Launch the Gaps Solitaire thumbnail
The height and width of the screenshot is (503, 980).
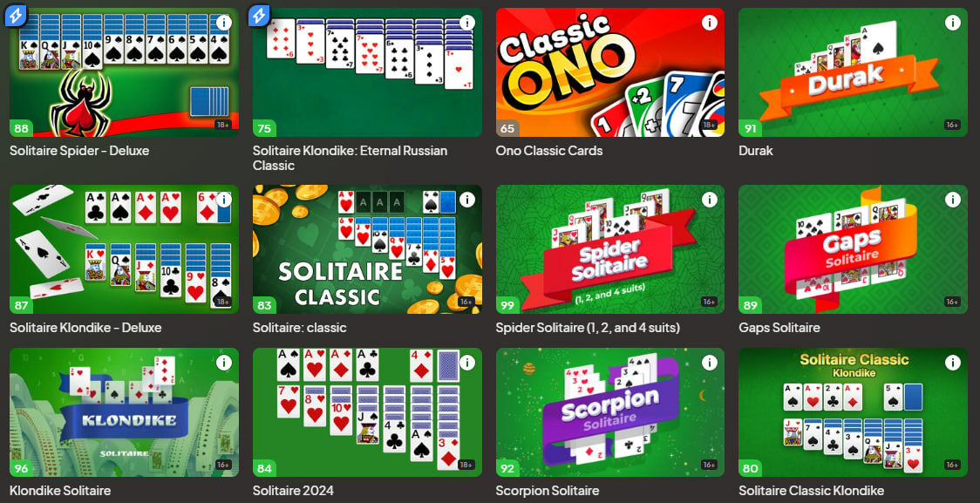click(853, 249)
